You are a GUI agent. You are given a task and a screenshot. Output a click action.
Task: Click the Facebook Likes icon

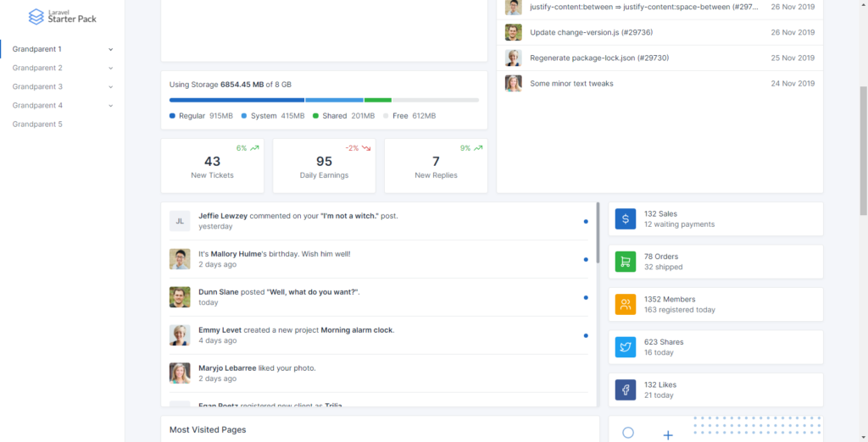point(626,390)
